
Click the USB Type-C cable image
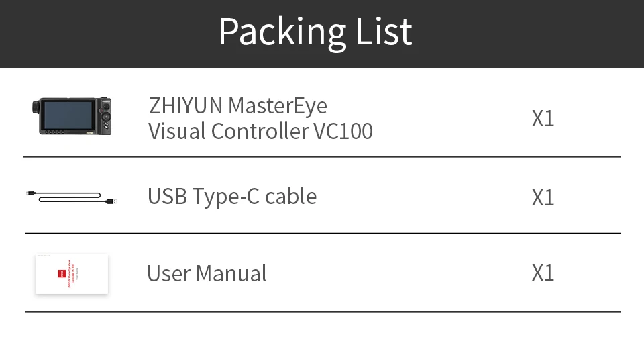pos(72,197)
